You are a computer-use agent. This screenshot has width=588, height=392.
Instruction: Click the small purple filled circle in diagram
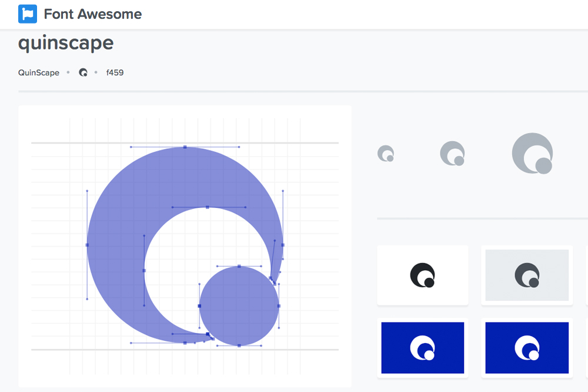pos(239,306)
